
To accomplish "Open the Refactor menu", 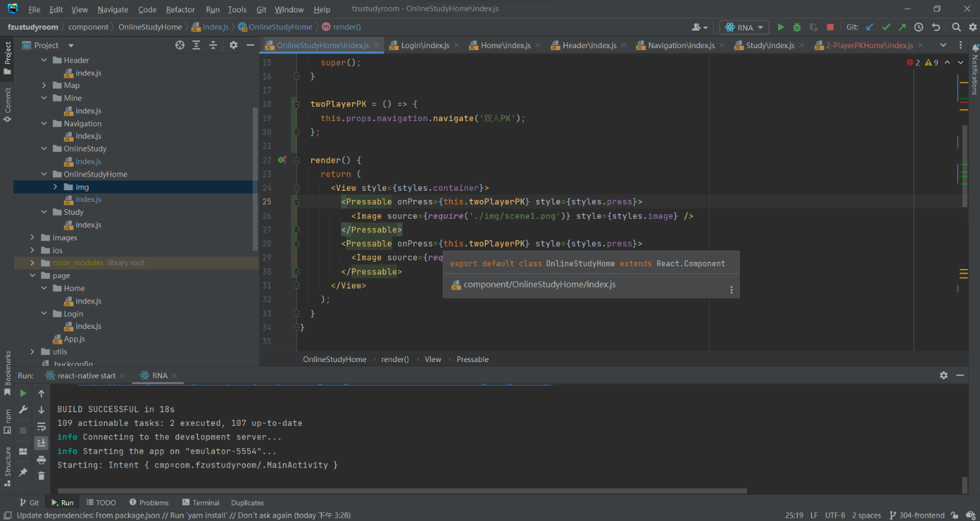I will (180, 10).
